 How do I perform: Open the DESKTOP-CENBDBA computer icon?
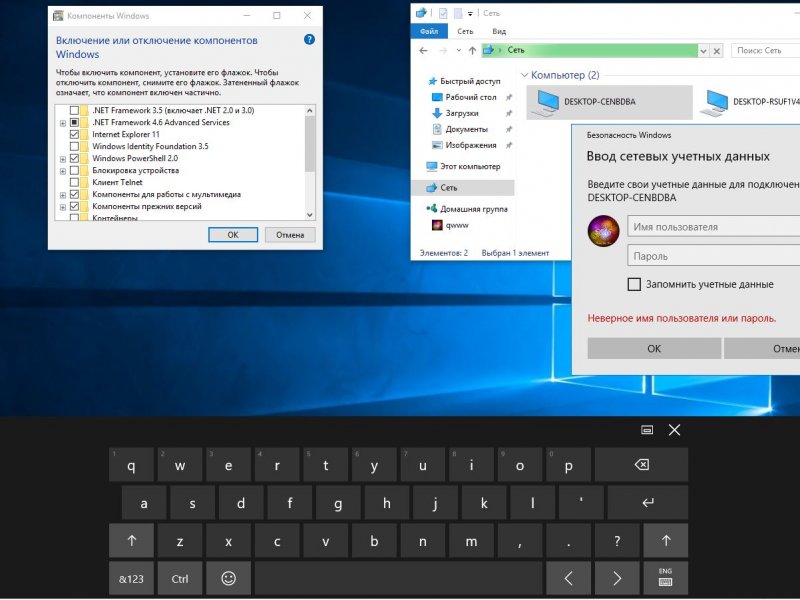click(x=609, y=102)
